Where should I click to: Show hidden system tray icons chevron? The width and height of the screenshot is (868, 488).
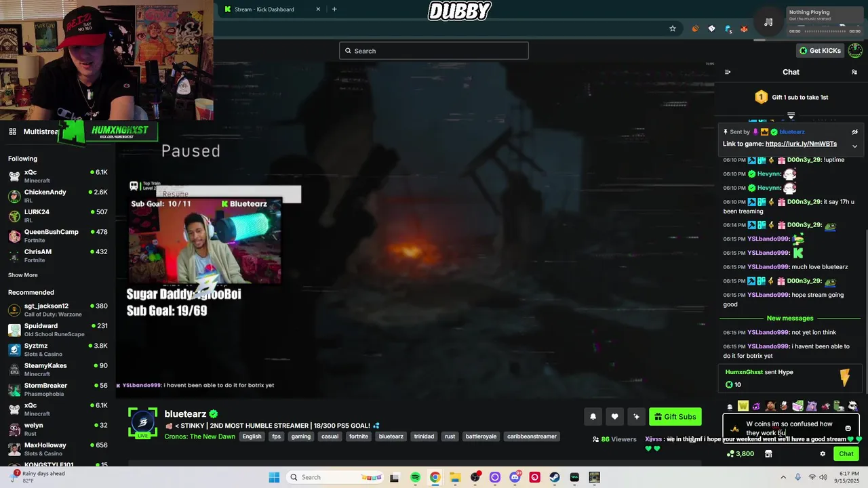(783, 477)
